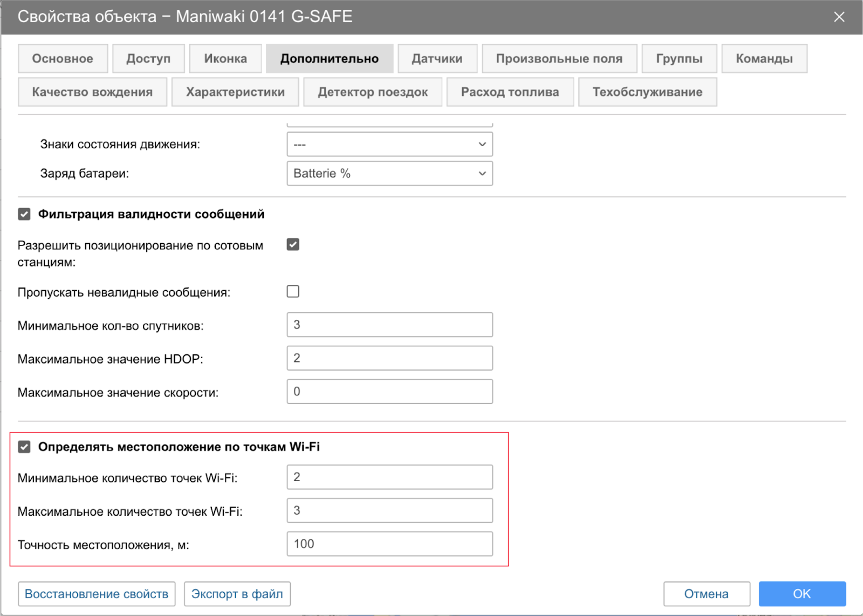Open the Датчики tab
The image size is (863, 616).
pos(437,59)
